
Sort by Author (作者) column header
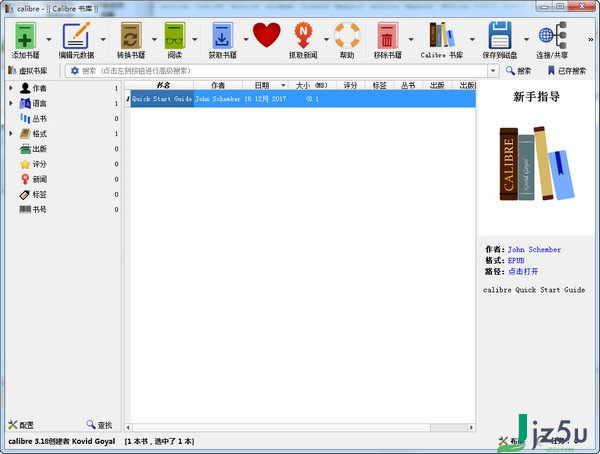(x=218, y=85)
